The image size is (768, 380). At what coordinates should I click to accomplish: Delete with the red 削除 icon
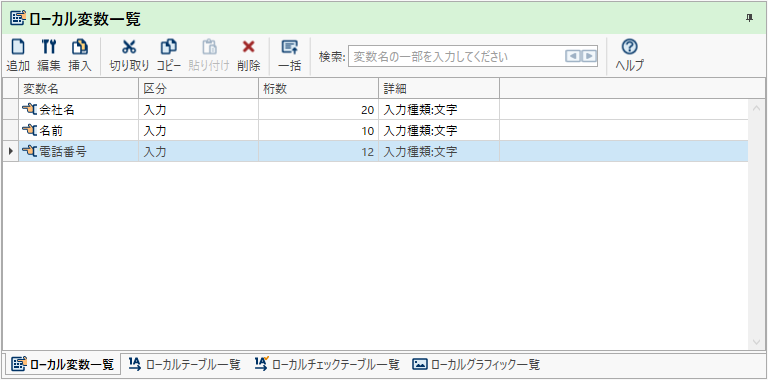[249, 48]
